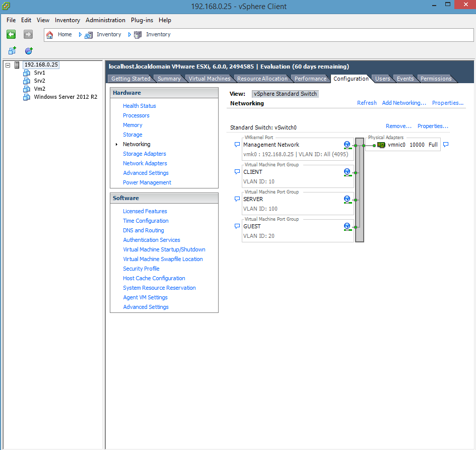Viewport: 476px width, 450px height.
Task: Click the host server icon for 192.168.0.25
Action: (17, 65)
